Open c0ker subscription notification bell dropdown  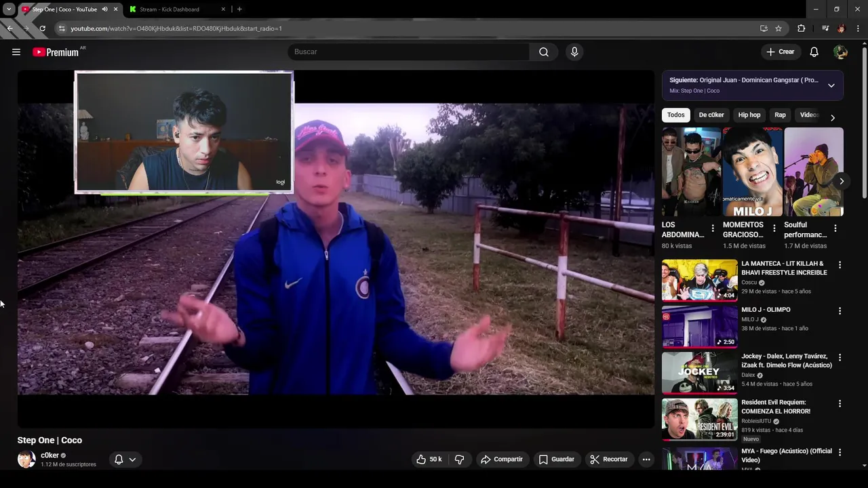tap(125, 460)
